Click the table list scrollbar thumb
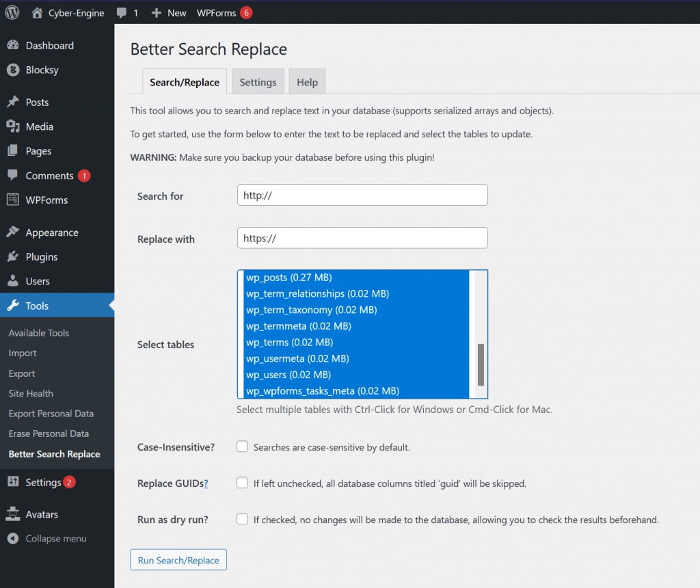 pos(481,364)
